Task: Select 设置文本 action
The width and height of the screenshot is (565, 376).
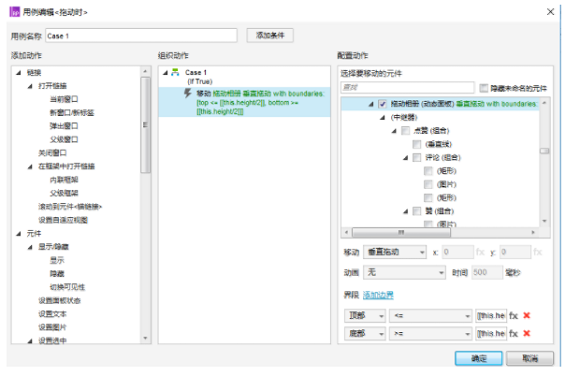Action: point(52,314)
